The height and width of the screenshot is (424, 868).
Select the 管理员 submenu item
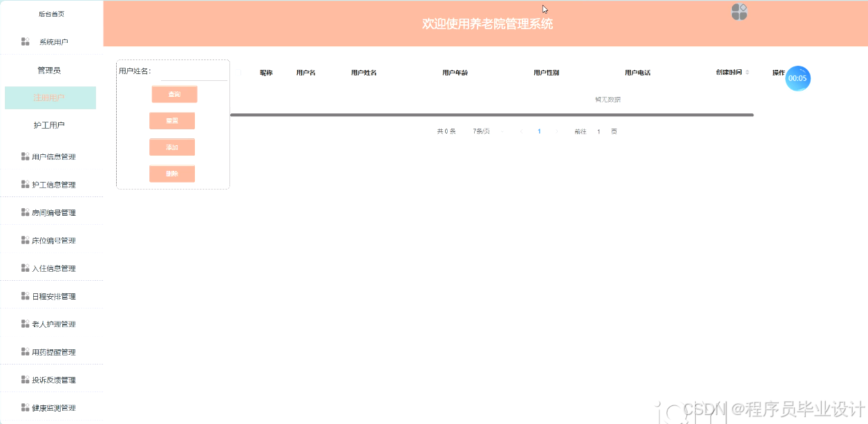click(x=49, y=71)
